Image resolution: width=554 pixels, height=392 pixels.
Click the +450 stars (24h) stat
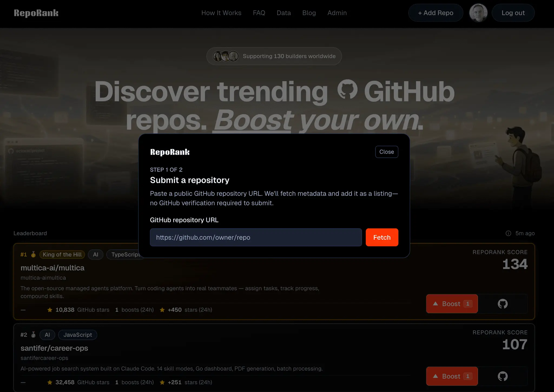186,310
